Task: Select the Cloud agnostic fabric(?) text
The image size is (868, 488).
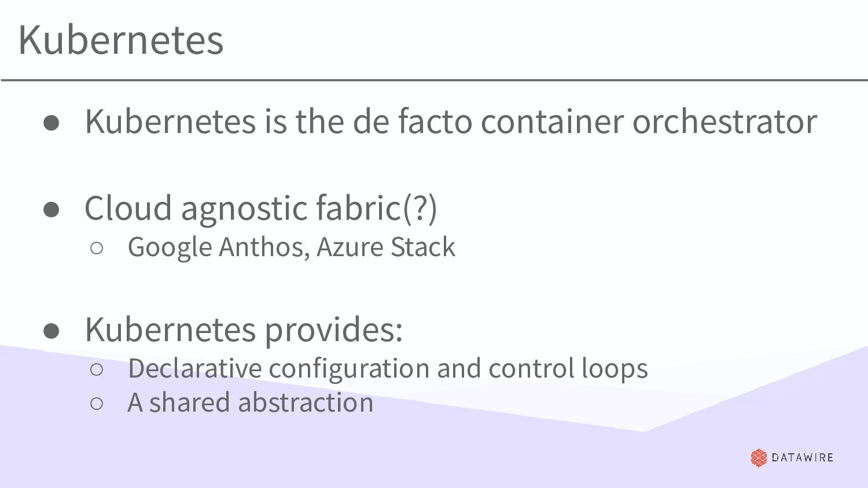Action: point(261,208)
